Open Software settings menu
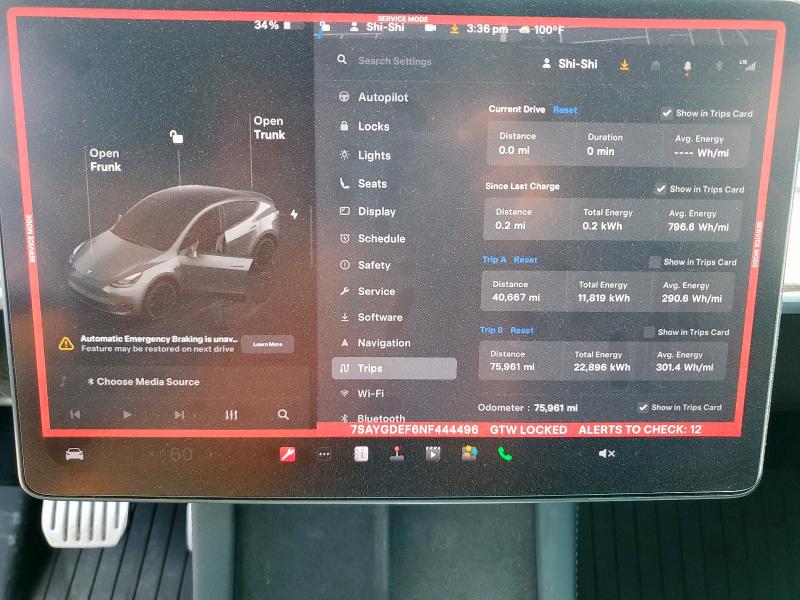 371,317
